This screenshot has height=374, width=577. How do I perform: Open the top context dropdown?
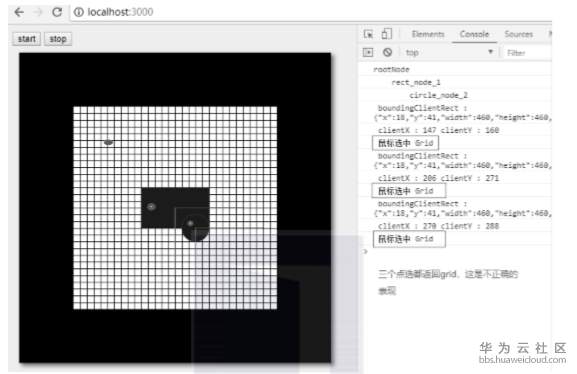[x=449, y=53]
